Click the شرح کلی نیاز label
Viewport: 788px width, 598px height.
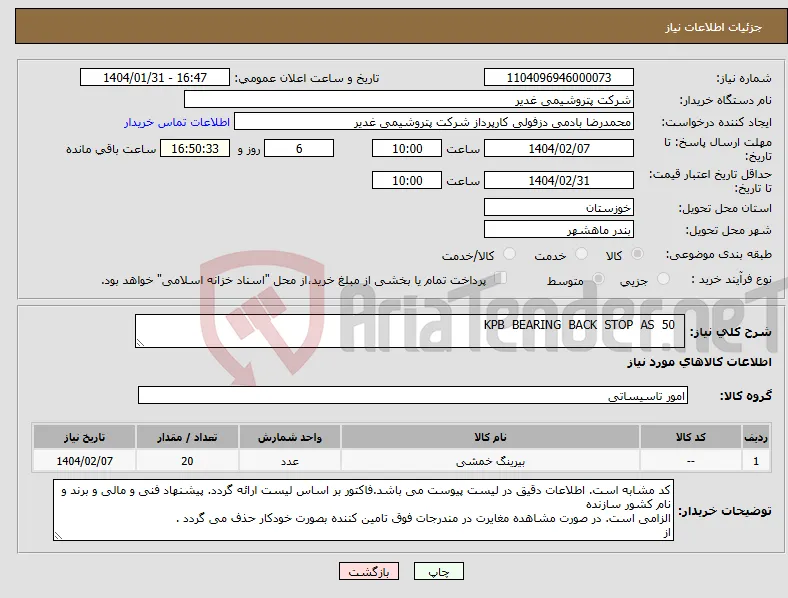tap(731, 332)
